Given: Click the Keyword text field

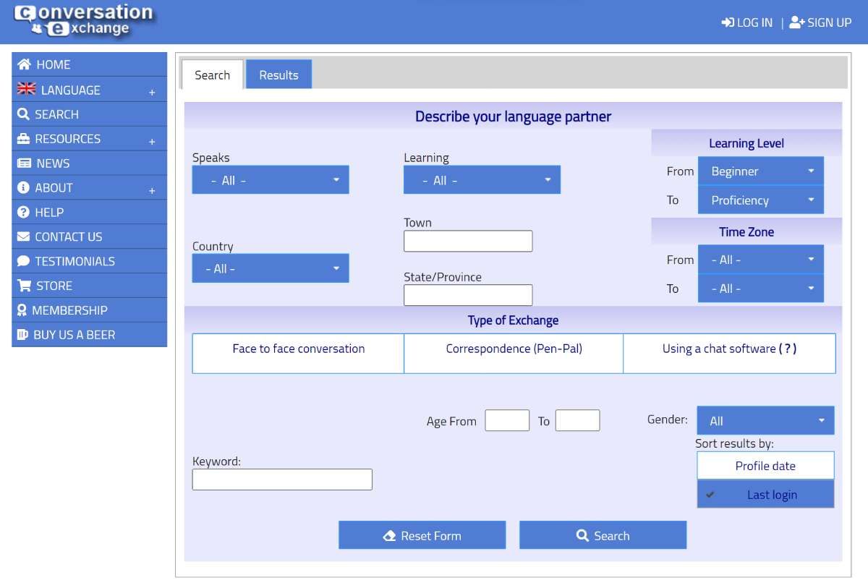Looking at the screenshot, I should click(x=282, y=480).
